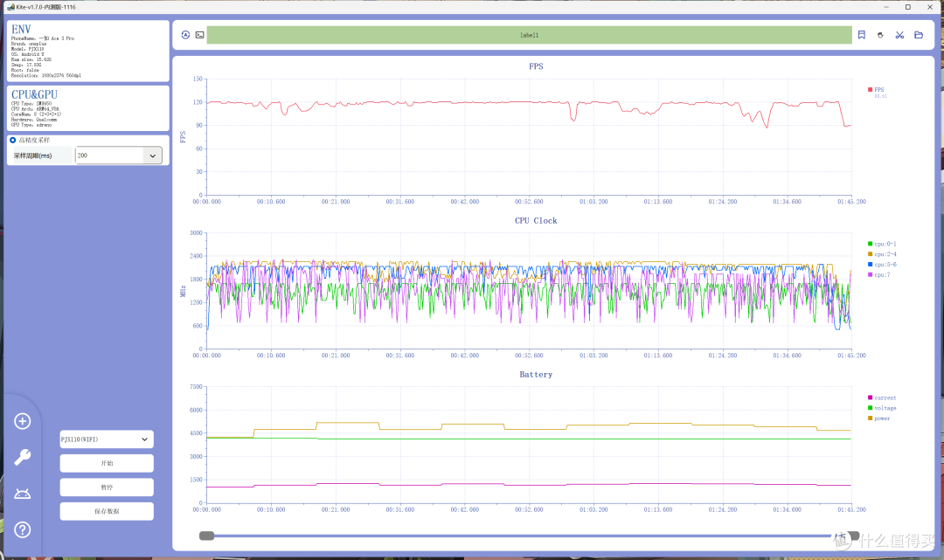Image resolution: width=944 pixels, height=560 pixels.
Task: Click the 开始 start button
Action: pyautogui.click(x=107, y=463)
